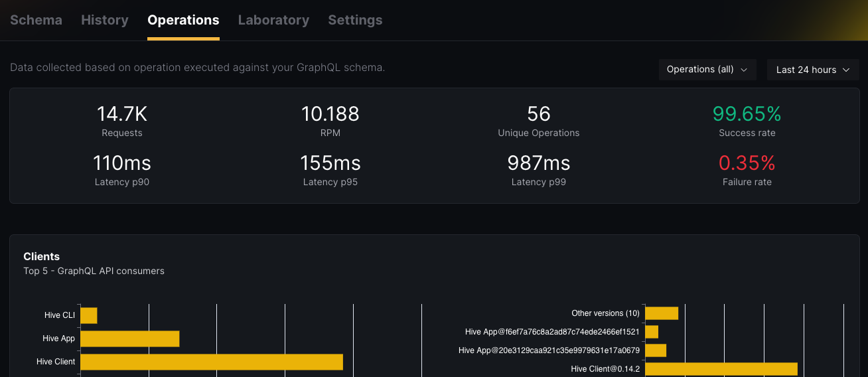868x377 pixels.
Task: Click the Other versions (10) bar
Action: [x=662, y=313]
